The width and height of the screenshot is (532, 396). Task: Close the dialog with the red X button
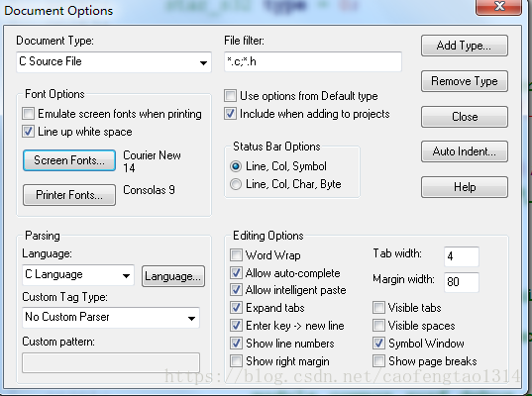tap(498, 7)
